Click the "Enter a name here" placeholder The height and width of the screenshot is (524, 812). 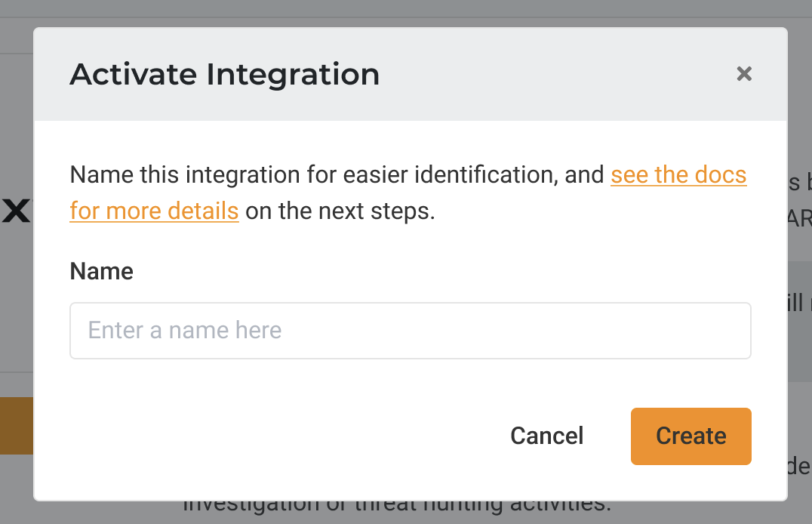click(185, 331)
